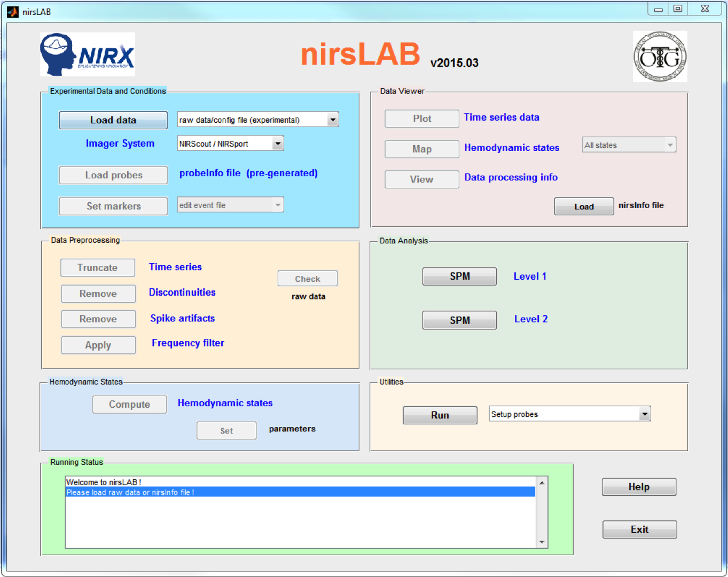Click the 'Time series data' label

[x=502, y=117]
